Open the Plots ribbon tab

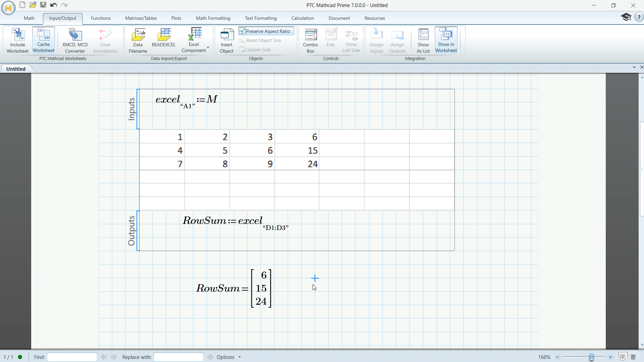pos(176,18)
